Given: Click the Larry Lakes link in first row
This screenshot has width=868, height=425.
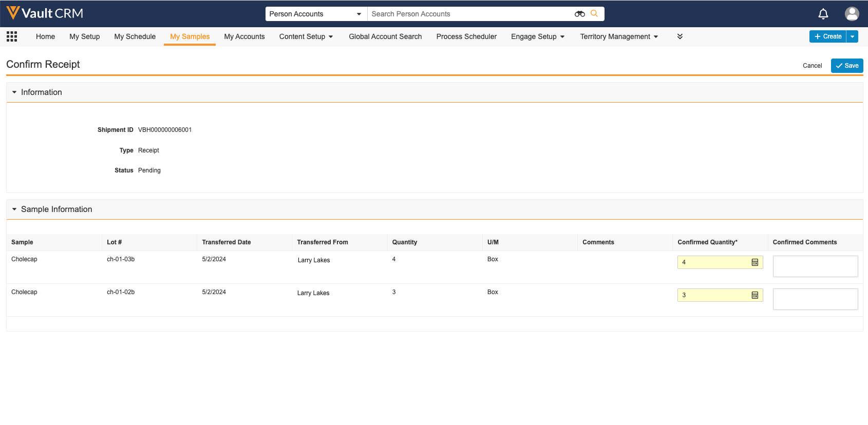Looking at the screenshot, I should [314, 260].
